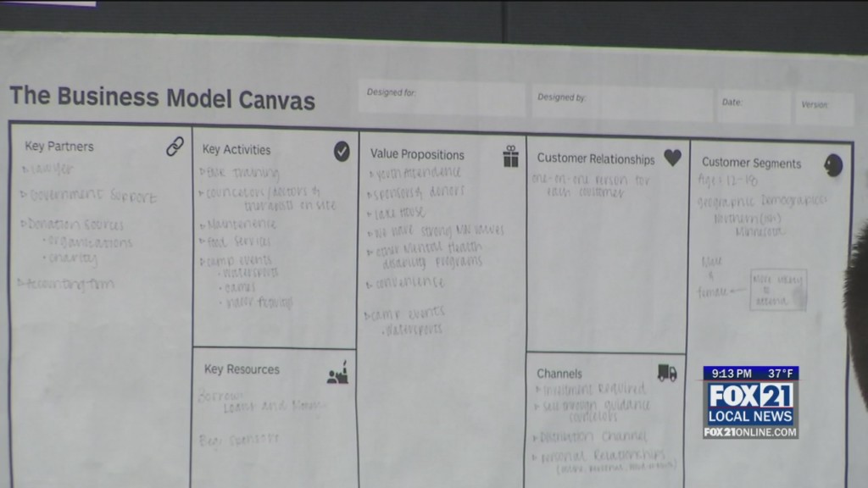Click the checkmark icon beside Key Activities
The width and height of the screenshot is (868, 488).
click(342, 151)
